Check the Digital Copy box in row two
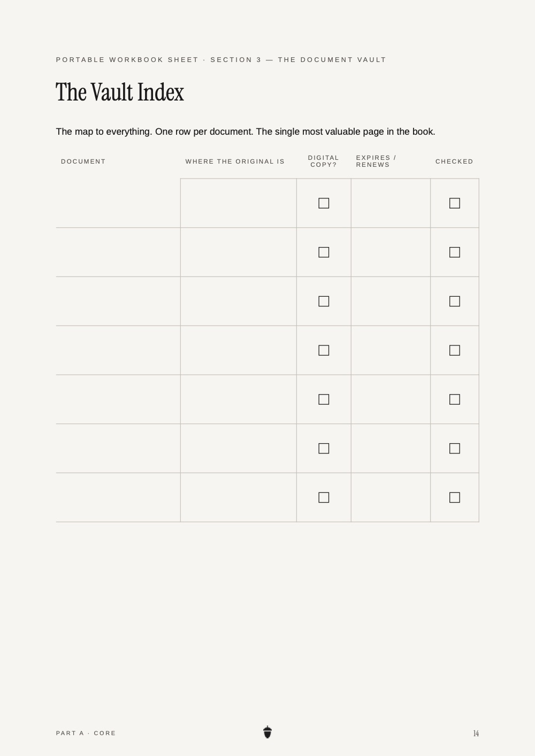 coord(324,252)
